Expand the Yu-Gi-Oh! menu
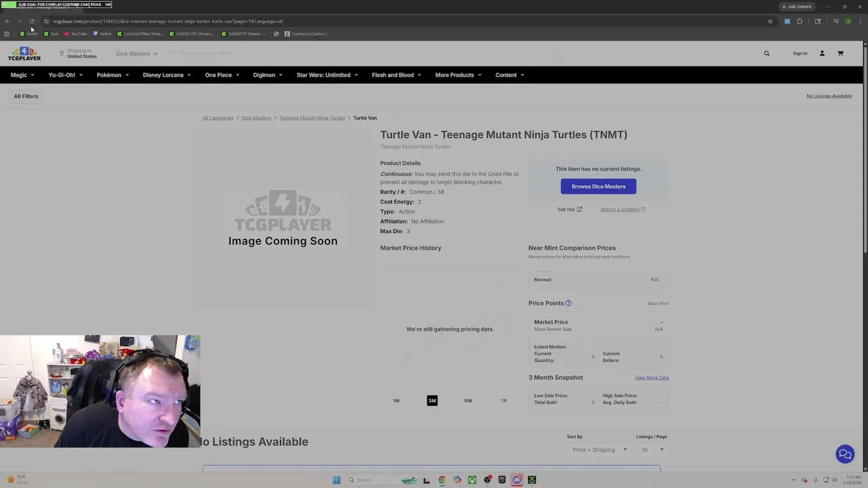Image resolution: width=868 pixels, height=488 pixels. (66, 75)
